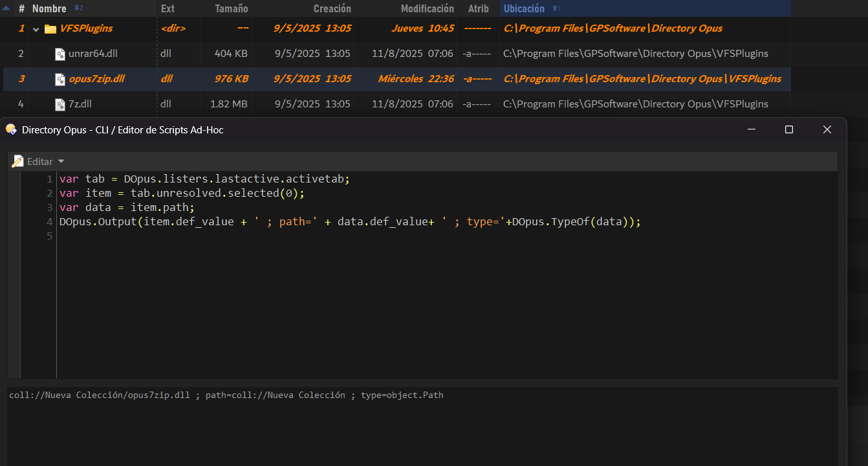Screen dimensions: 868x466
Task: Click the Creación column header
Action: [332, 8]
